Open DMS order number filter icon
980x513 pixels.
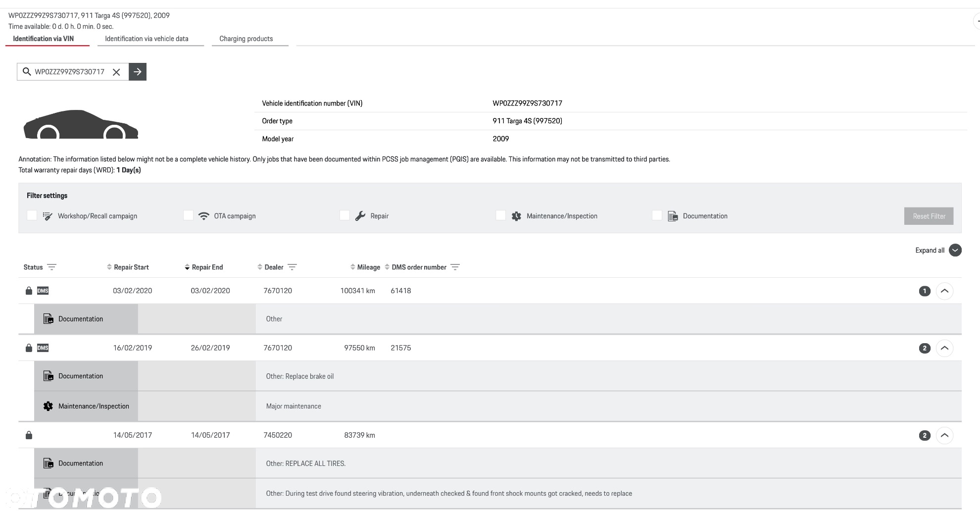pos(455,267)
